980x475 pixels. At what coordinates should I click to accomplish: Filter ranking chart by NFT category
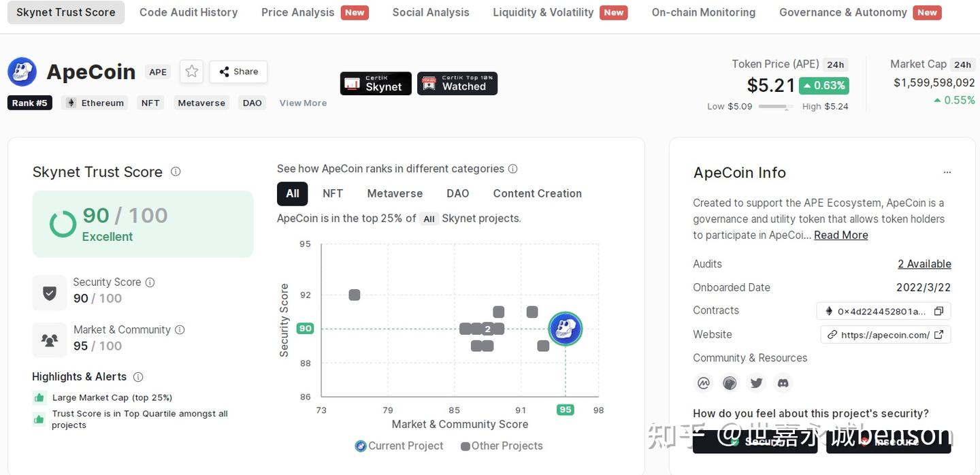tap(333, 193)
